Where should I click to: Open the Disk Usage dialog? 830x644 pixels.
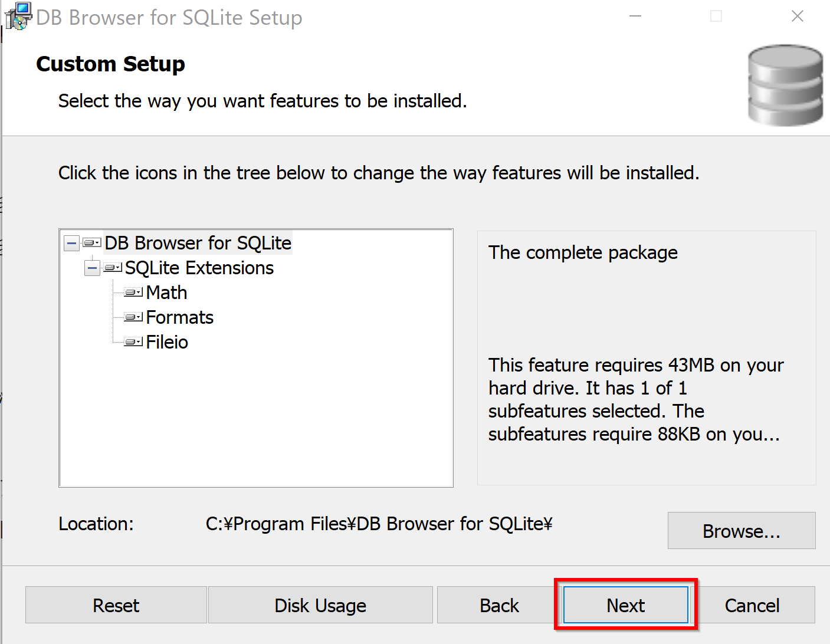pyautogui.click(x=320, y=605)
